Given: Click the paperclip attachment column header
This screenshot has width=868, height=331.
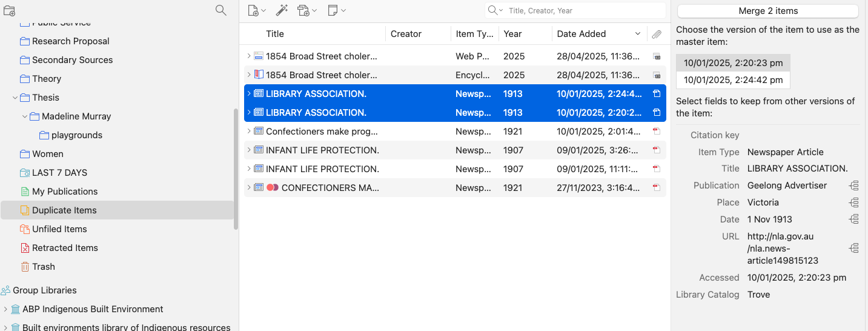Looking at the screenshot, I should (x=657, y=34).
